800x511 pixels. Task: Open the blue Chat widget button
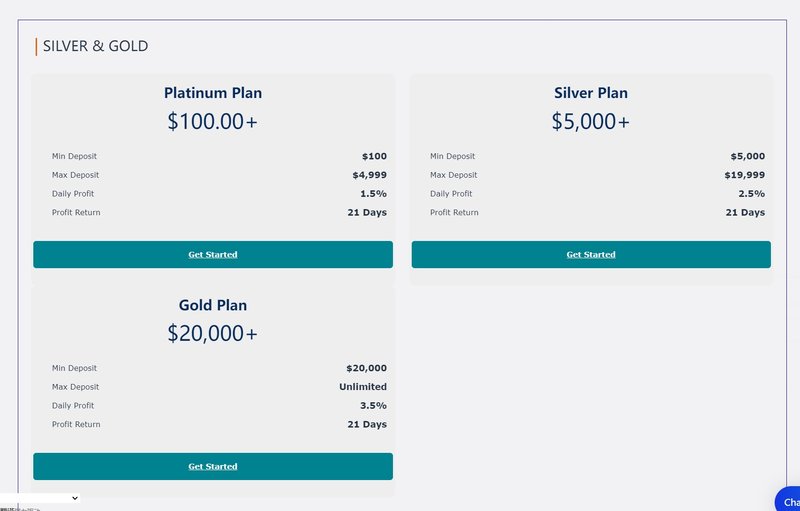pos(788,500)
